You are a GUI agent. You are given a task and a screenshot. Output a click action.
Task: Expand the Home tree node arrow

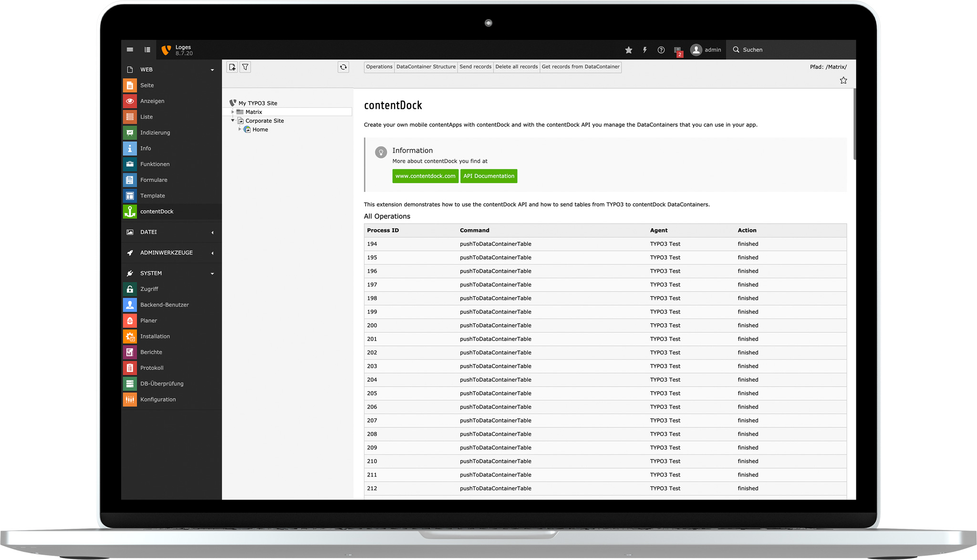(x=240, y=129)
